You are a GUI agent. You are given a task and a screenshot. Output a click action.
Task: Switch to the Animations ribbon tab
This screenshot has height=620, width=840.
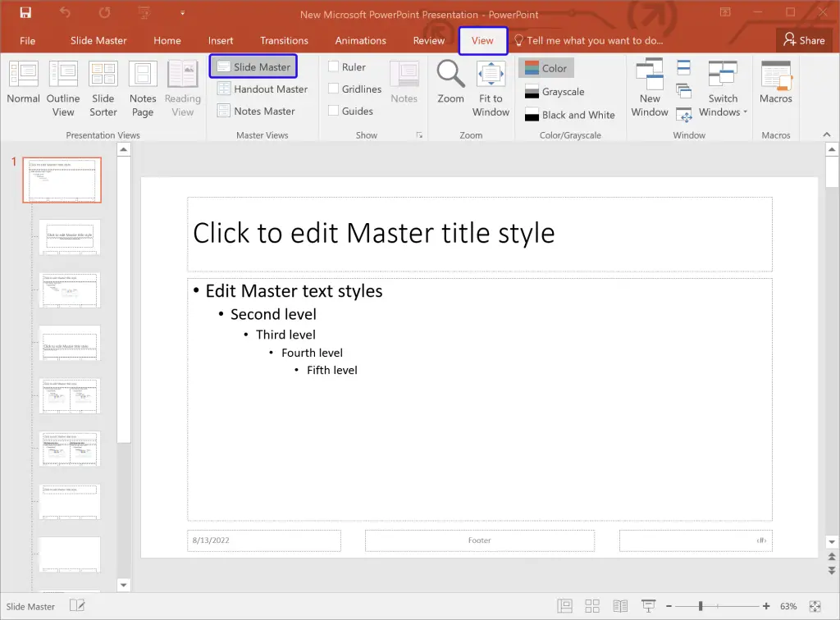pyautogui.click(x=360, y=40)
